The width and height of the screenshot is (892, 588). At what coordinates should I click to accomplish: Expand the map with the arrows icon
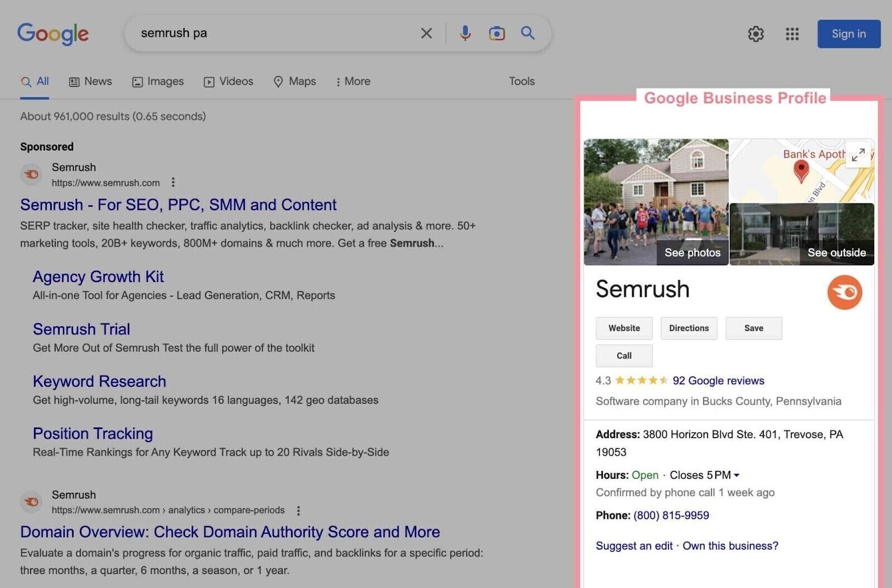click(859, 155)
